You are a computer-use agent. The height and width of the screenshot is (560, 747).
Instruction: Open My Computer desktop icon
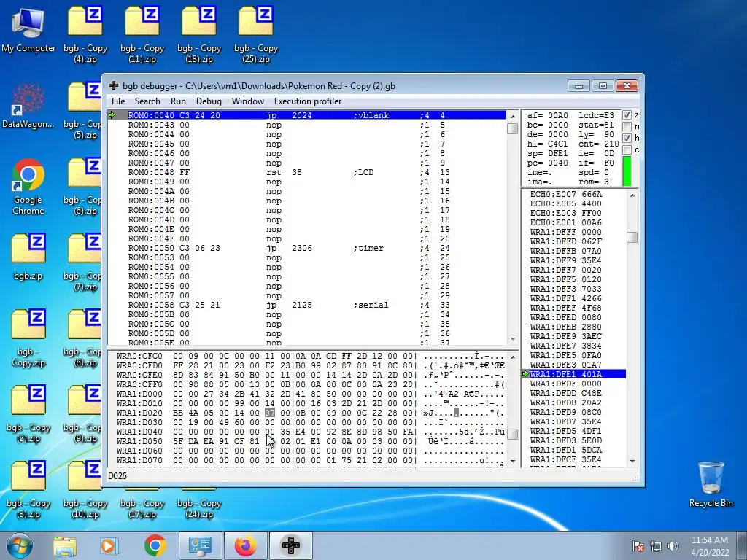(28, 29)
